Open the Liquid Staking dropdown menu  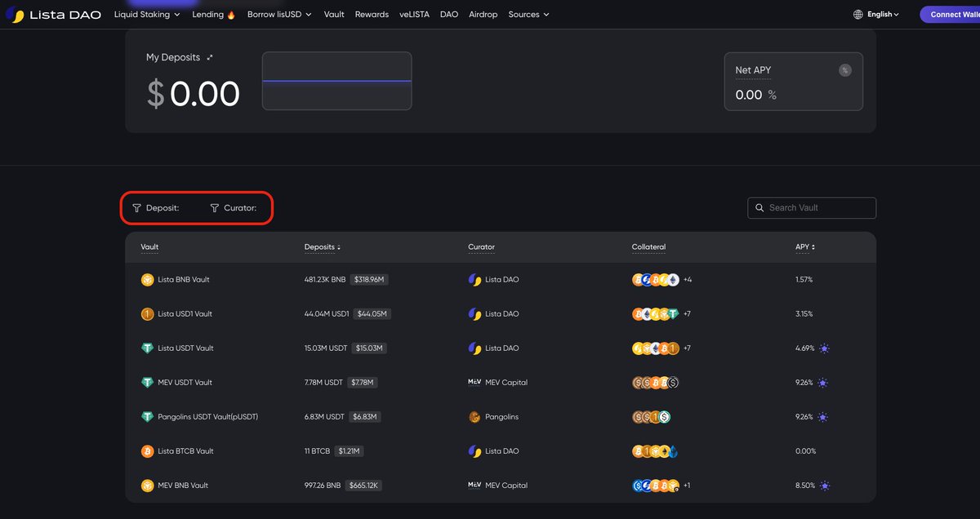[147, 15]
